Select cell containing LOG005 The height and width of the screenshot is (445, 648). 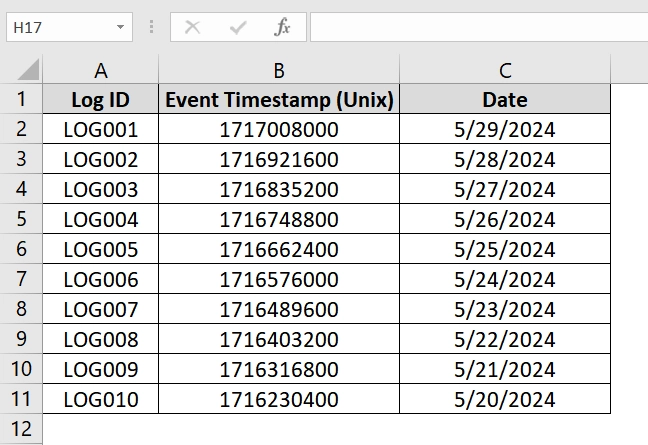(x=100, y=249)
